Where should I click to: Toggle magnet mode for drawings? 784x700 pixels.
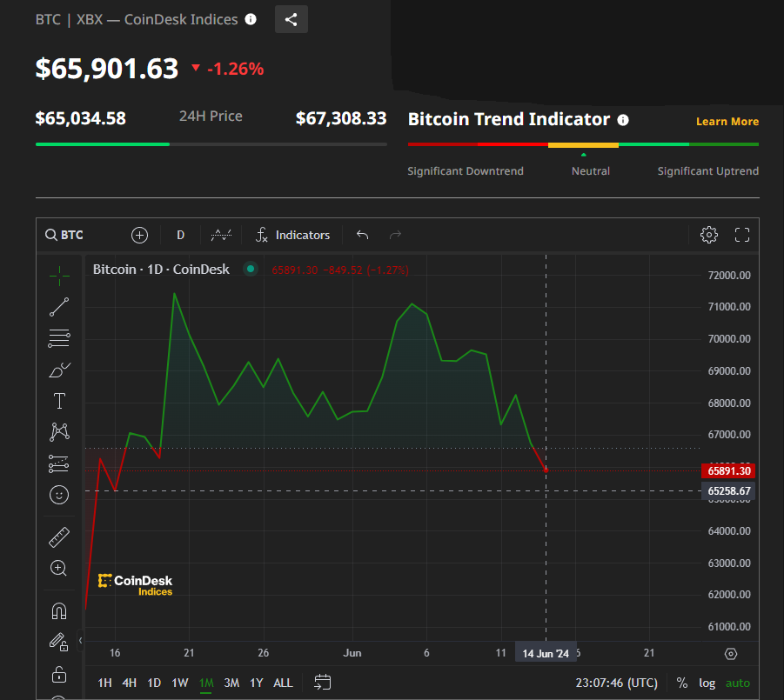pos(59,611)
